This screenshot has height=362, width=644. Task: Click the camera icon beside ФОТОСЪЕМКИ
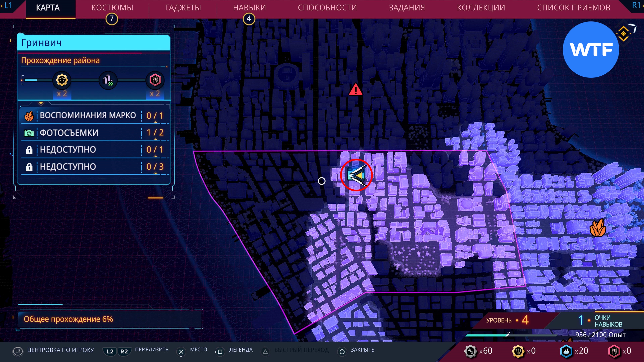coord(29,133)
